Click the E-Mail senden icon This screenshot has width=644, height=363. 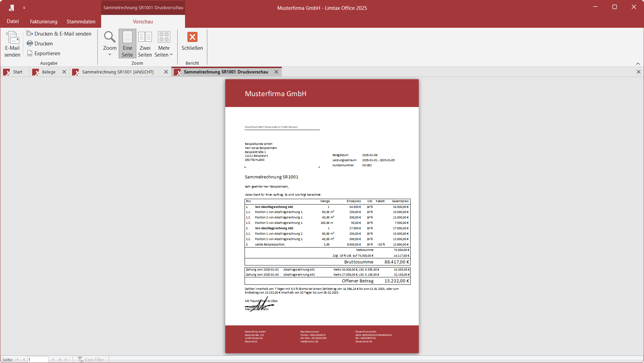tap(13, 38)
